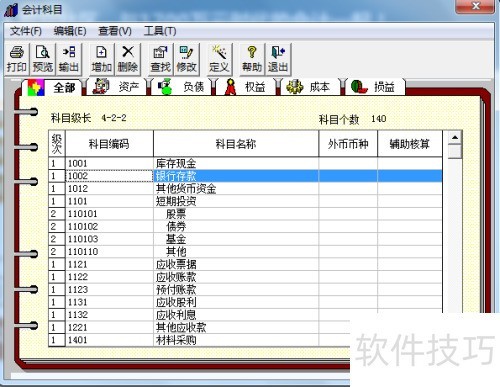Click subject code 1401

pos(78,340)
